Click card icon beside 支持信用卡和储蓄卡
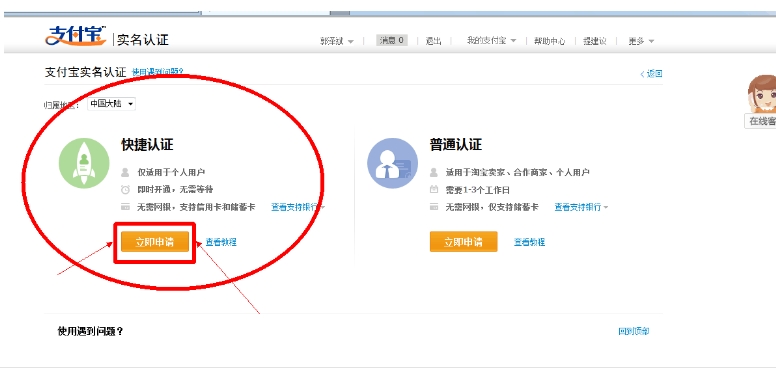The image size is (776, 368). [x=126, y=207]
